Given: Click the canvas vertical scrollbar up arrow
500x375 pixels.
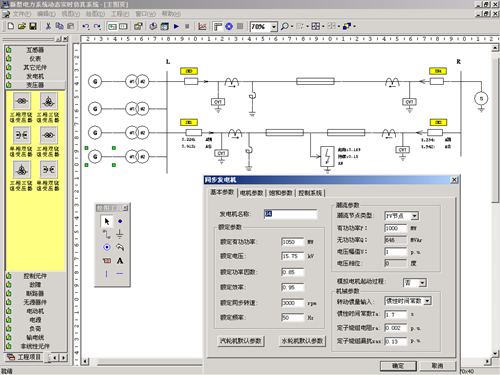Looking at the screenshot, I should pos(495,48).
